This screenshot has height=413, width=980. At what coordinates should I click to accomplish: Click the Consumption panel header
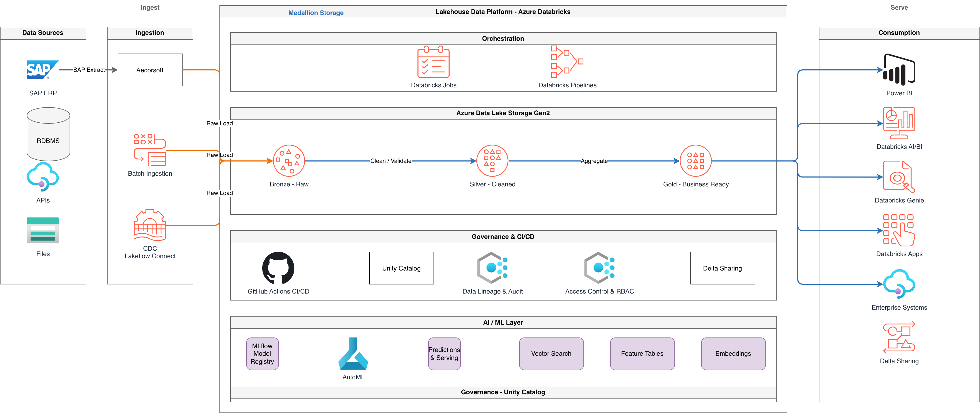click(899, 33)
